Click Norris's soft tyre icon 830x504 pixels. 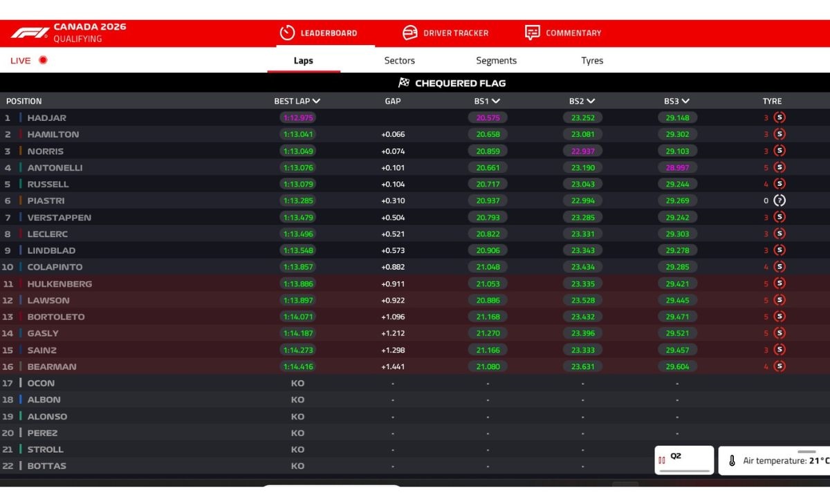tap(780, 151)
